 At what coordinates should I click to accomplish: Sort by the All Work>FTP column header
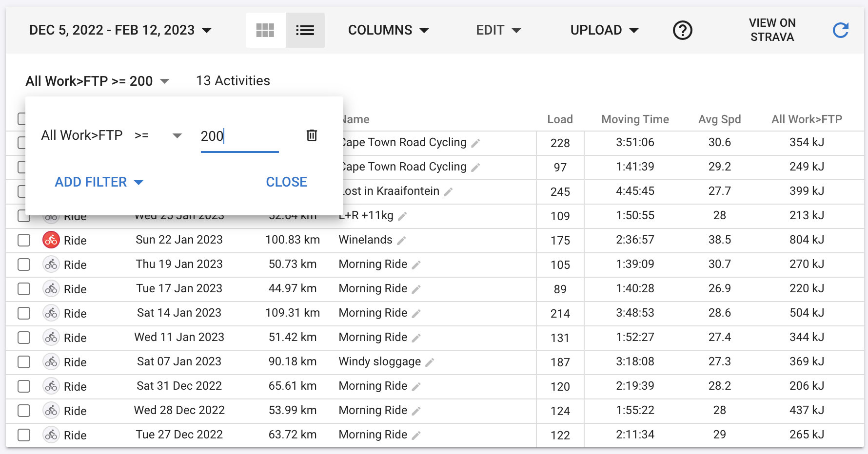(x=807, y=119)
